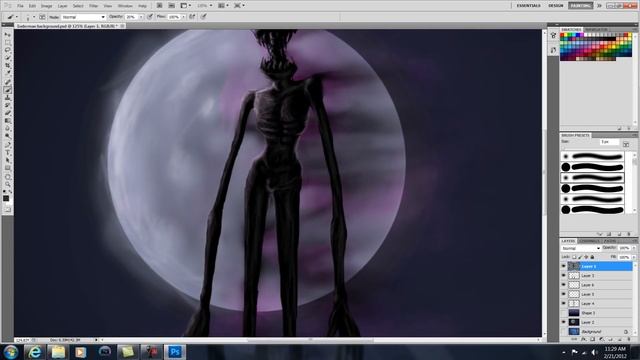Select the Spot Healing Brush tool
This screenshot has height=360, width=640.
tap(7, 82)
